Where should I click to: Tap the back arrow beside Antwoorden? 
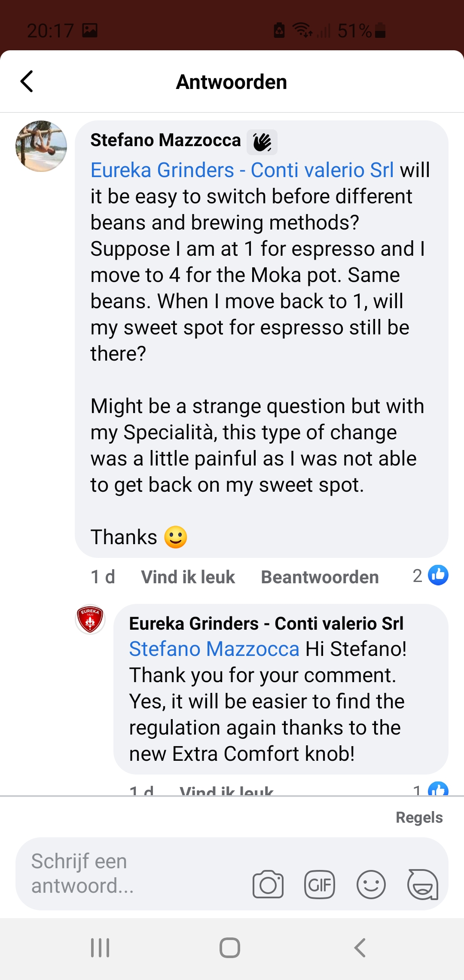(x=27, y=81)
